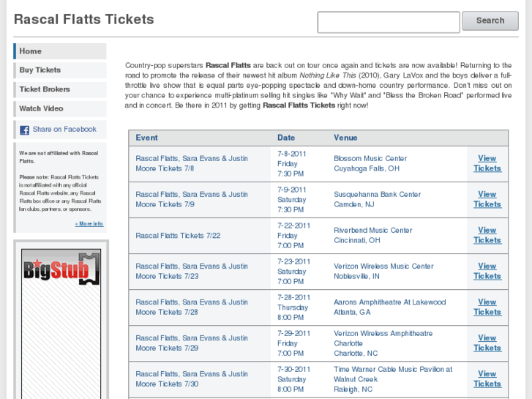View Tickets for Noblesville Verizon Wireless show

pyautogui.click(x=487, y=271)
